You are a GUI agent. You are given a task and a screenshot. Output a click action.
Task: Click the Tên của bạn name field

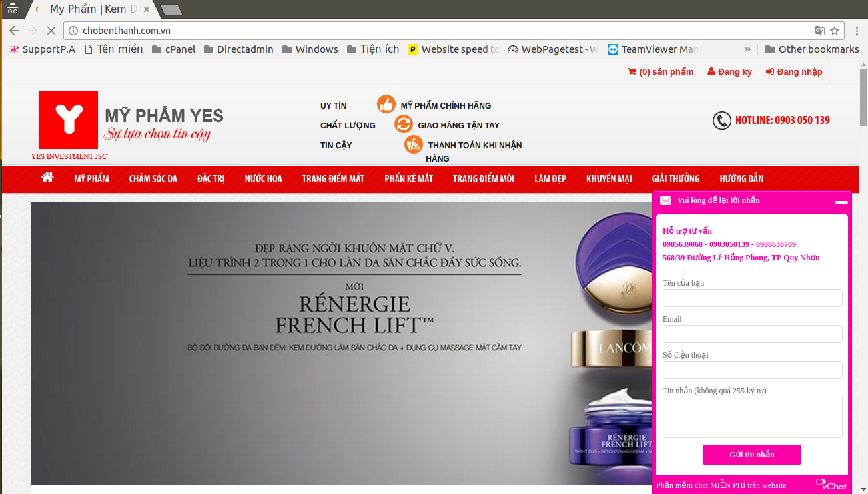[x=753, y=298]
